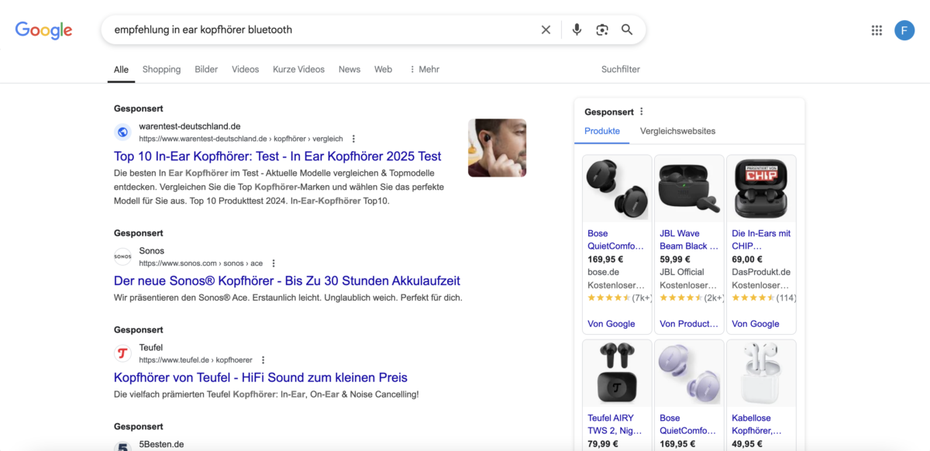Click Von Google under Bose product
This screenshot has width=930, height=451.
pyautogui.click(x=611, y=324)
